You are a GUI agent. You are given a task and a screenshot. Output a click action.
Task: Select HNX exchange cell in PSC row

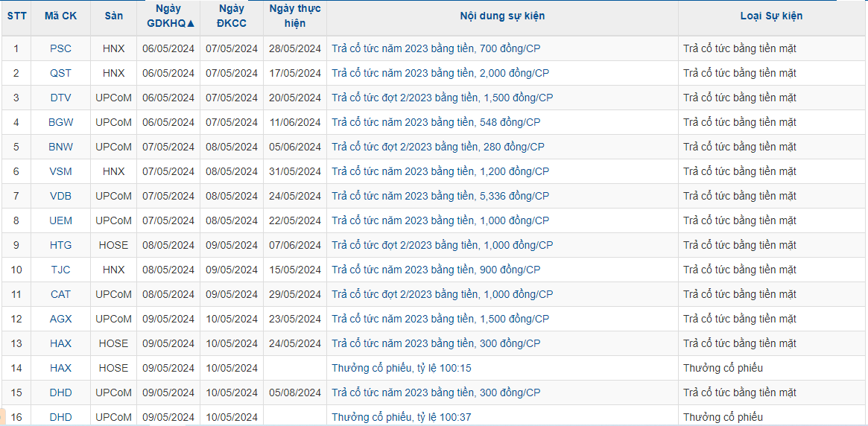[x=113, y=48]
